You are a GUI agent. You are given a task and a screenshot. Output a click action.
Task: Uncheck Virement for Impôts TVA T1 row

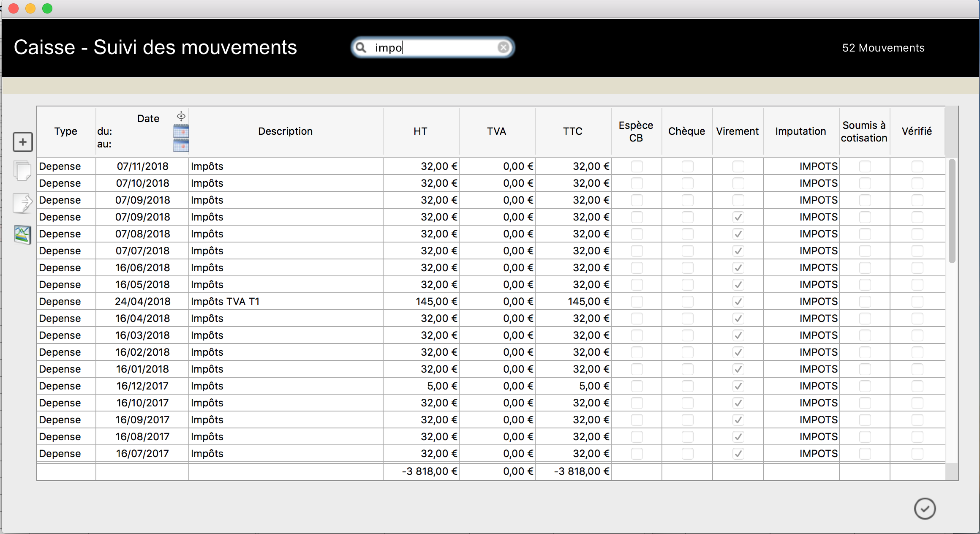coord(738,302)
